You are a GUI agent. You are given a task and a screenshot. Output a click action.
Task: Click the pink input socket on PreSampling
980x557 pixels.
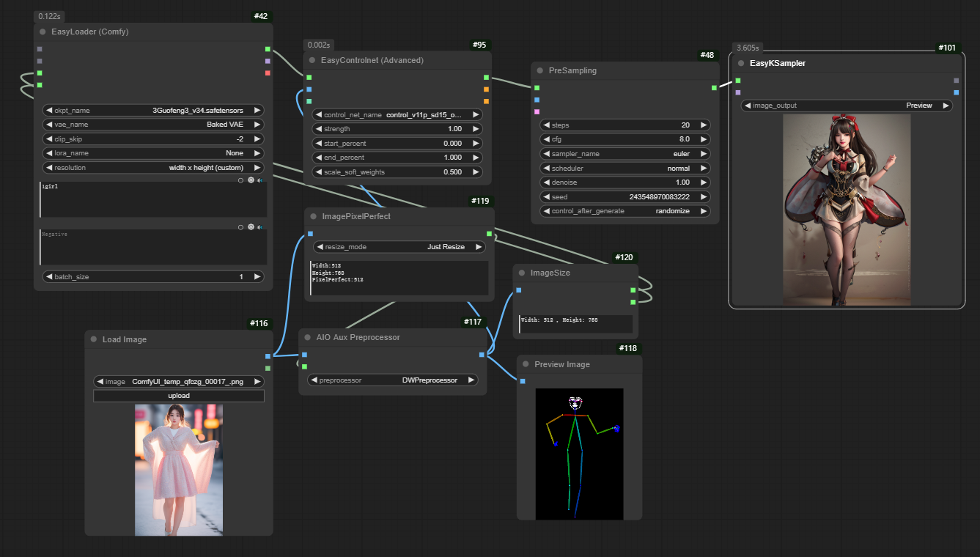(x=537, y=112)
